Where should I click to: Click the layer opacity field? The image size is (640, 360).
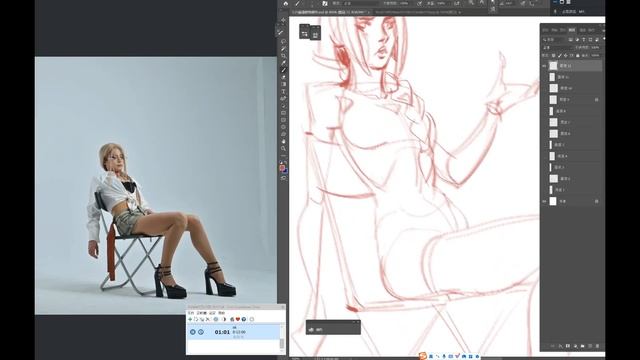595,47
